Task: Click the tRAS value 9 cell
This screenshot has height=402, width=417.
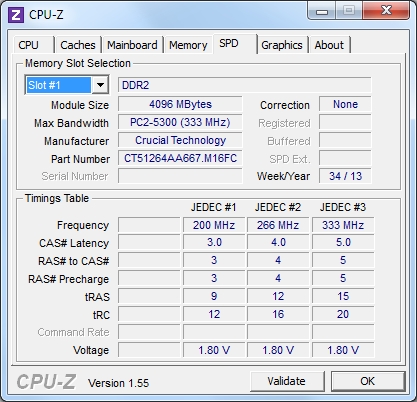Action: 214,296
